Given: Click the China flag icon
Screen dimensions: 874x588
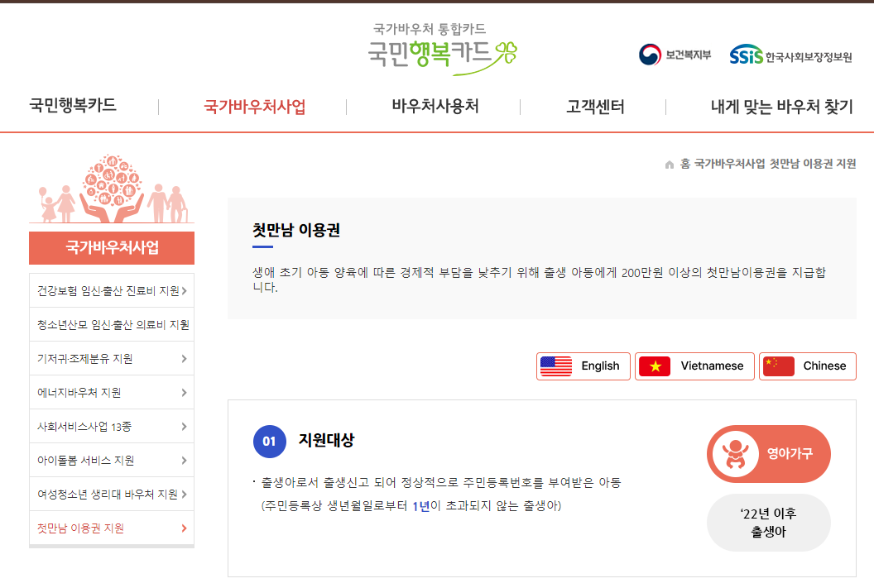Looking at the screenshot, I should point(778,366).
